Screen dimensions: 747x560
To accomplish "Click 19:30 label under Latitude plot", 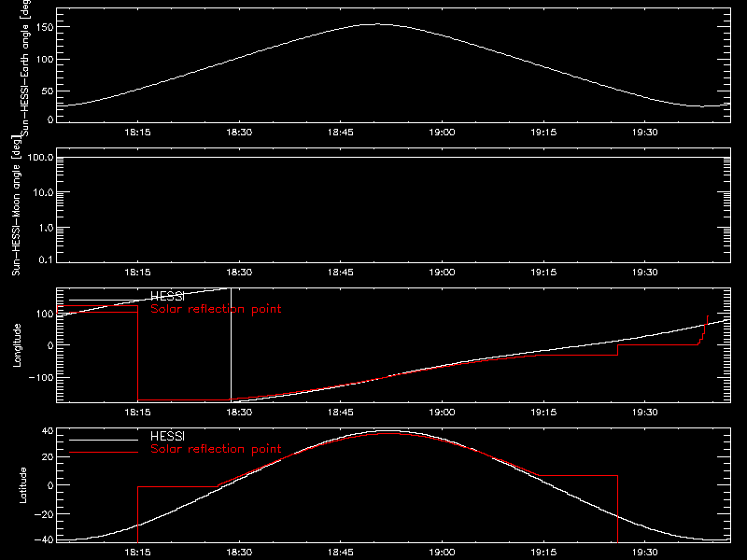I will tap(645, 553).
